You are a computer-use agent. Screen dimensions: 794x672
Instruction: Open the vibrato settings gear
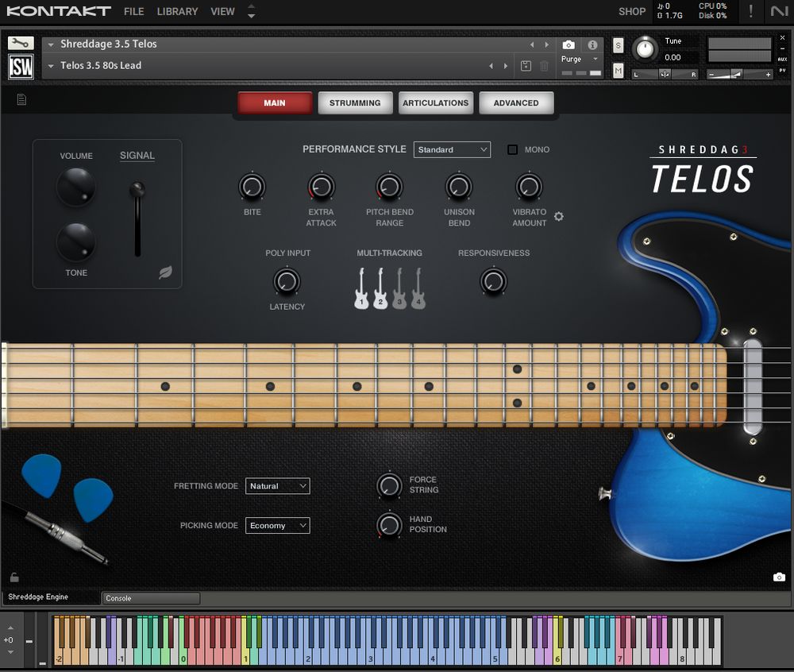tap(558, 216)
